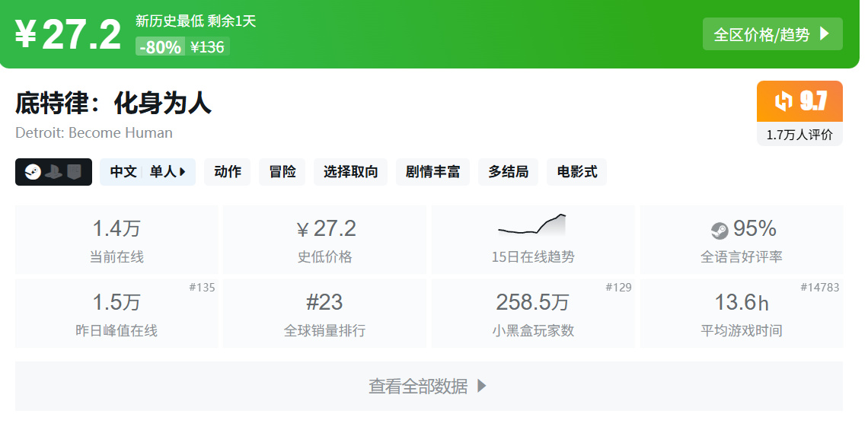Click the current price ¥27.2 in banner
The width and height of the screenshot is (868, 433).
pyautogui.click(x=68, y=34)
